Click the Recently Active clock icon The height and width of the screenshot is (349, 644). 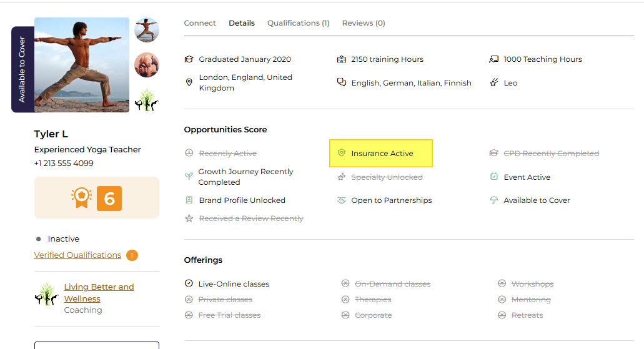pos(189,153)
